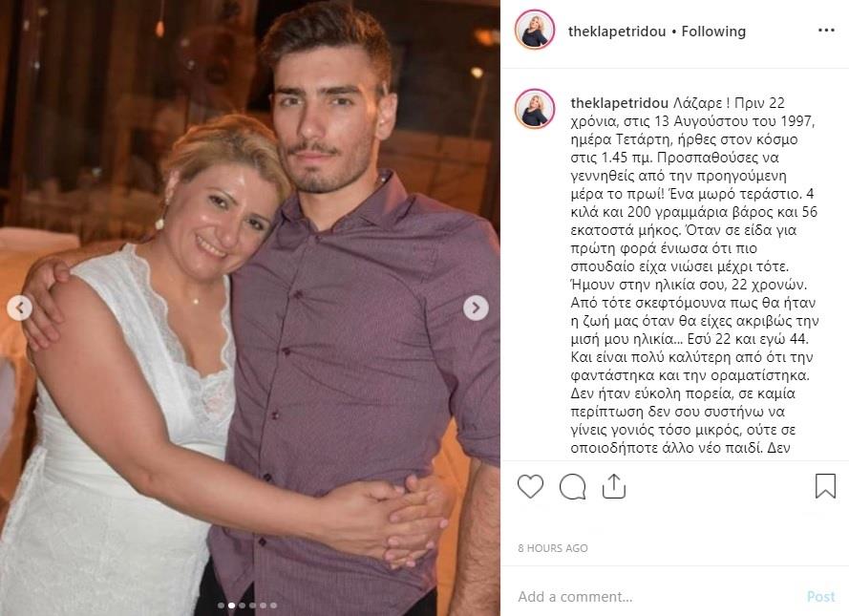The height and width of the screenshot is (616, 849).
Task: Go to the next photo with the right arrow
Action: pyautogui.click(x=476, y=308)
